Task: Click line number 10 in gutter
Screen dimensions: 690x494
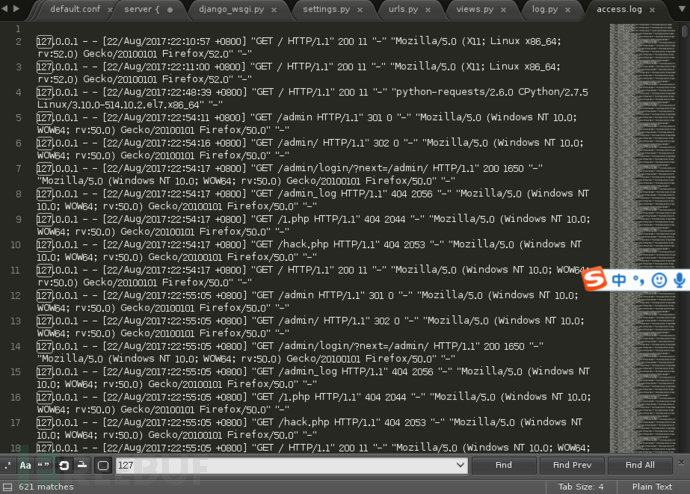Action: coord(15,245)
